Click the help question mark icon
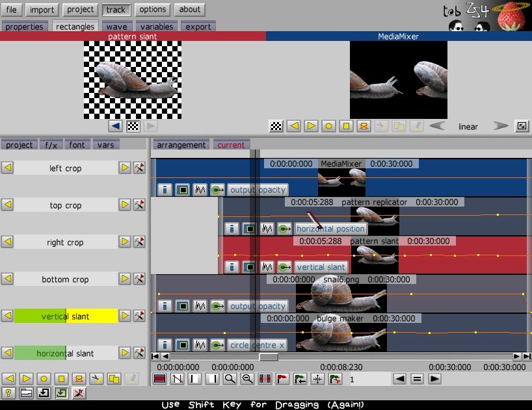Image resolution: width=532 pixels, height=410 pixels. 8,392
